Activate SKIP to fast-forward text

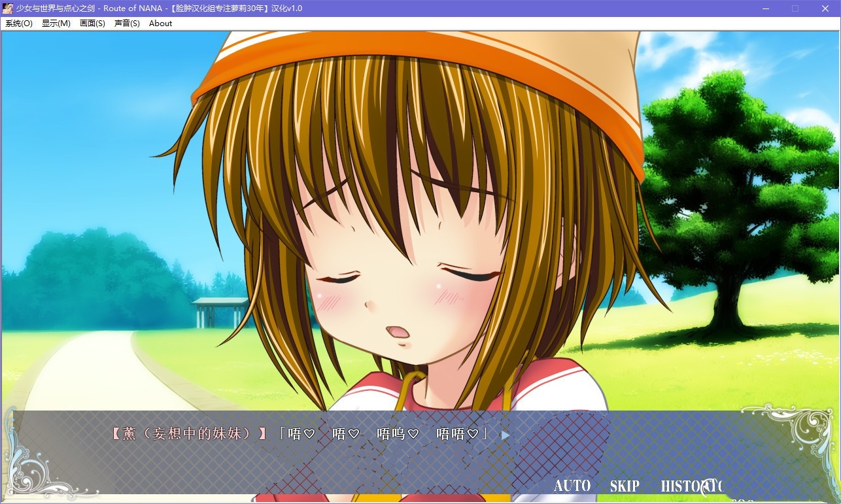click(x=625, y=486)
